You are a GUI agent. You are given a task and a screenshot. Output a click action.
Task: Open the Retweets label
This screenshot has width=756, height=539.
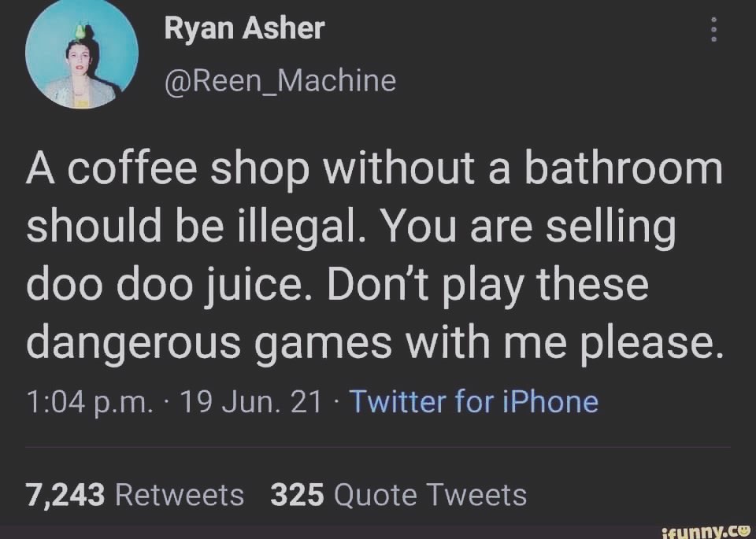[180, 495]
